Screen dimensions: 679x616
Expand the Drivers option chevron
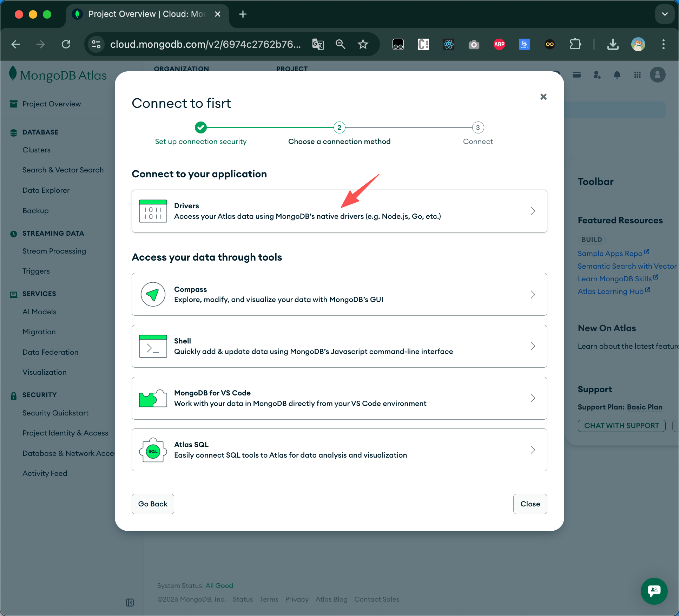click(x=533, y=211)
